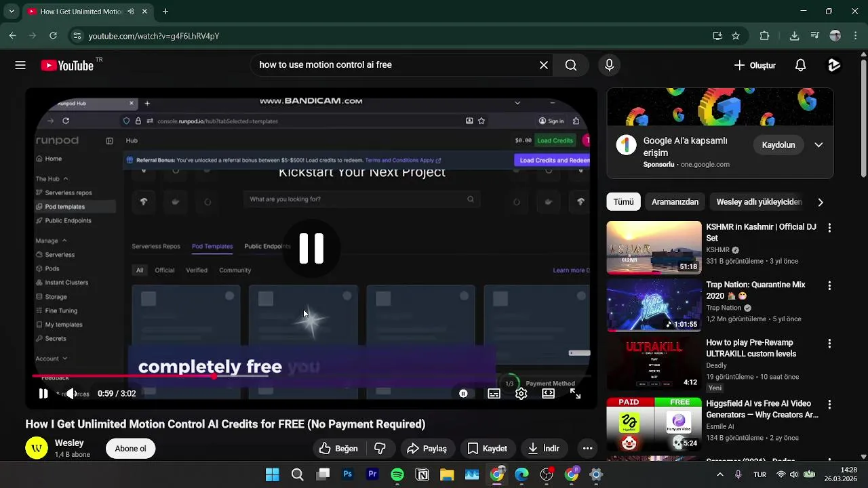Screen dimensions: 868x488
Task: Select the Tümü filter chip
Action: tap(623, 202)
